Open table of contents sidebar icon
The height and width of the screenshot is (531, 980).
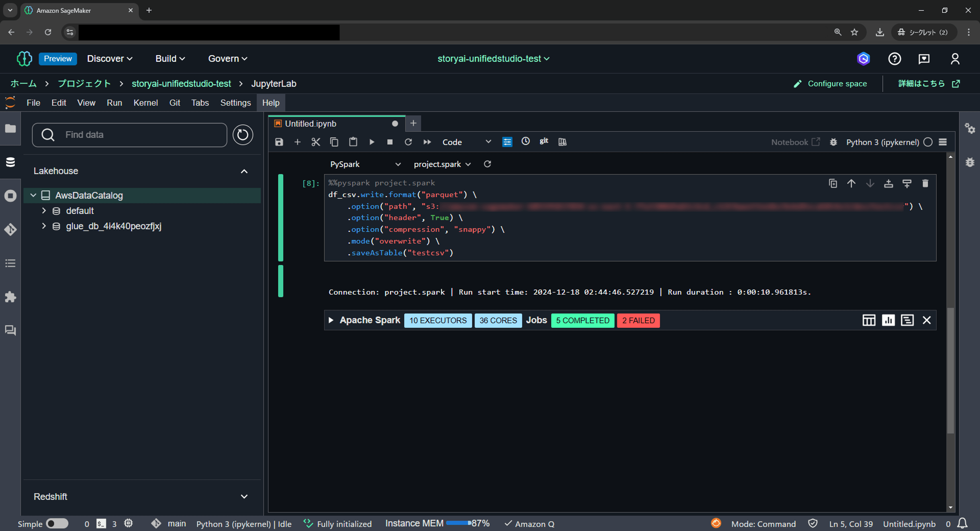(10, 263)
